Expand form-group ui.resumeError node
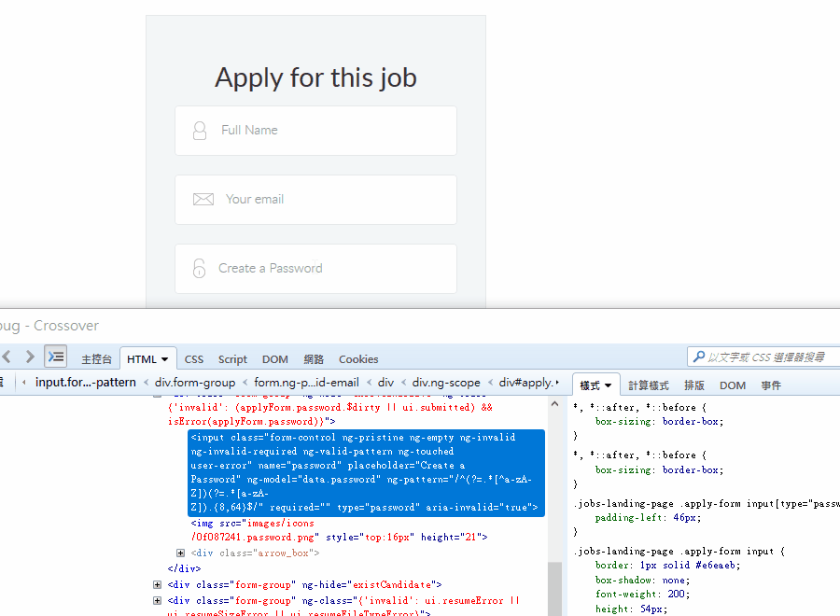The height and width of the screenshot is (616, 840). (157, 600)
